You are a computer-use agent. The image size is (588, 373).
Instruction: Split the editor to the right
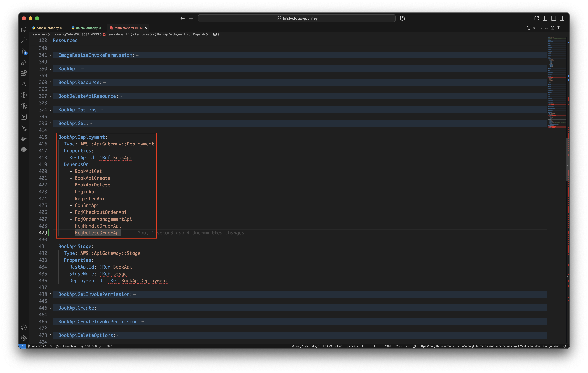(558, 28)
